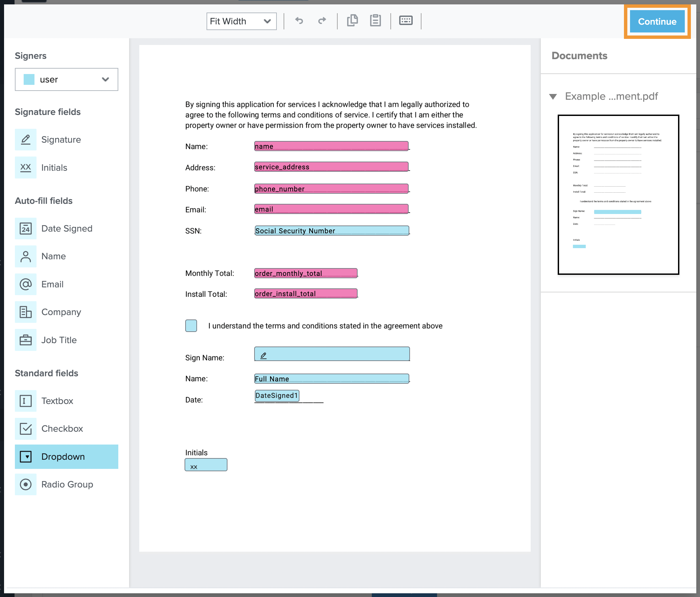Click the redo arrow icon
700x597 pixels.
tap(322, 21)
